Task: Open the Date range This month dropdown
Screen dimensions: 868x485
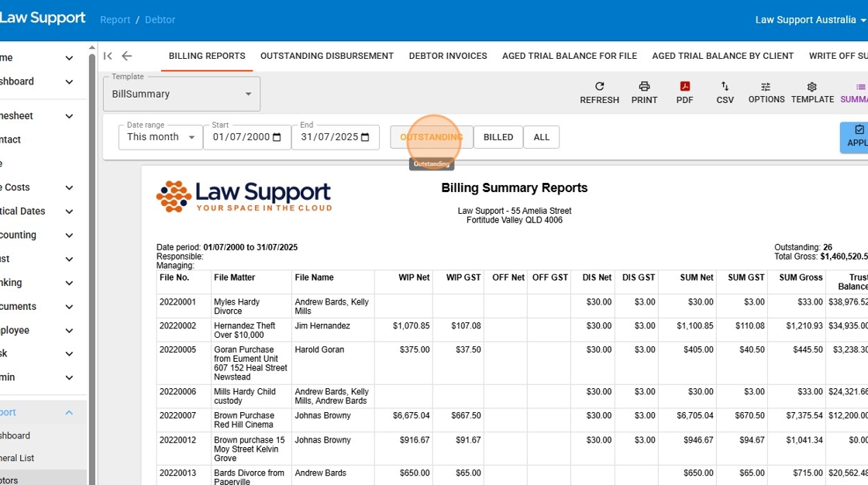Action: point(160,137)
